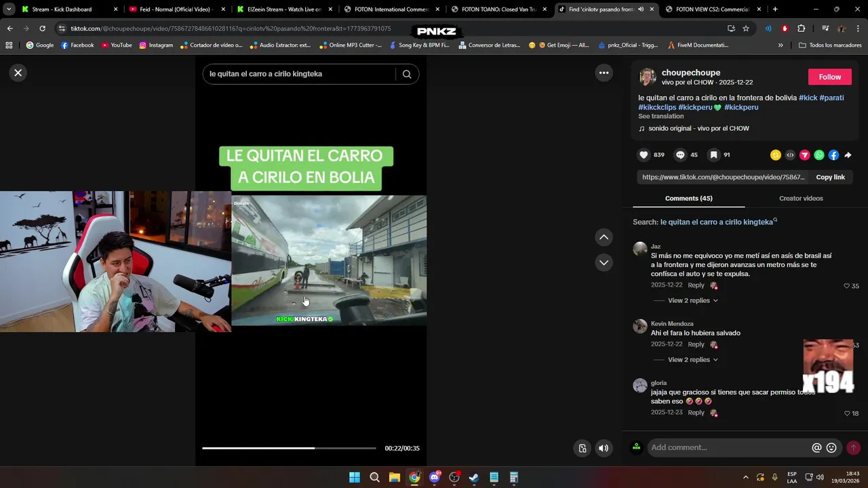
Task: Switch to Feid - Normal (Official Video) tab
Action: tap(176, 9)
